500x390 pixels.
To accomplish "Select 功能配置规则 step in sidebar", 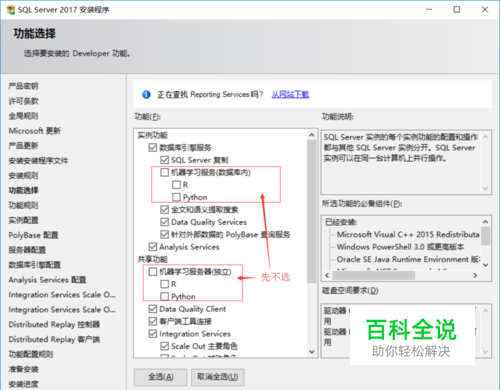I will click(31, 354).
